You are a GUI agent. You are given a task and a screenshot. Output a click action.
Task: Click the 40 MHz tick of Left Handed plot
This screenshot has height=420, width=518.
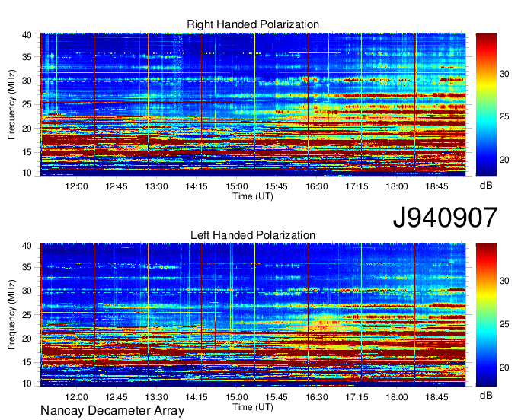[x=27, y=246]
